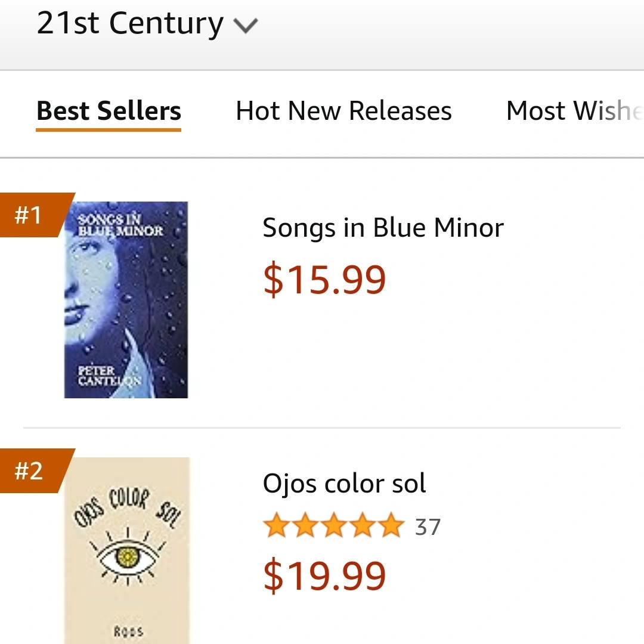The image size is (644, 644).
Task: Click the #1 rank badge
Action: (30, 215)
